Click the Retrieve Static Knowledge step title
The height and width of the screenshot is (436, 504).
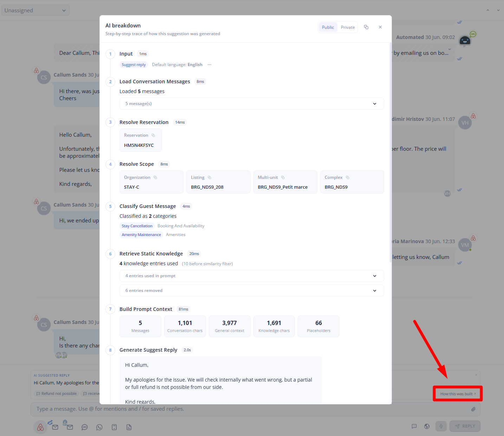pos(151,254)
